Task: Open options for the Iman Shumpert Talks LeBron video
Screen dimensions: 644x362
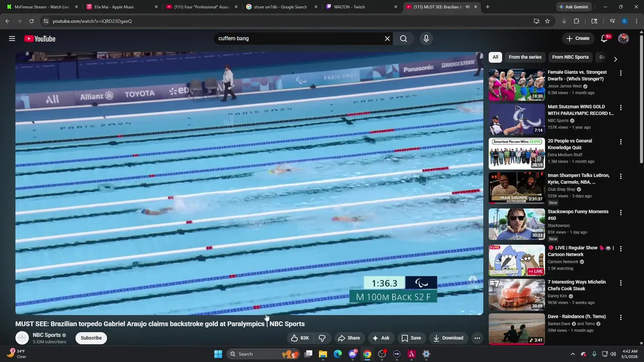Action: [x=620, y=176]
